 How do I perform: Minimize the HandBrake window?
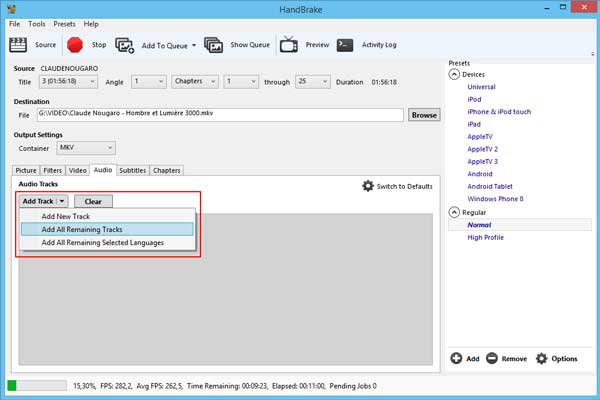(x=547, y=8)
